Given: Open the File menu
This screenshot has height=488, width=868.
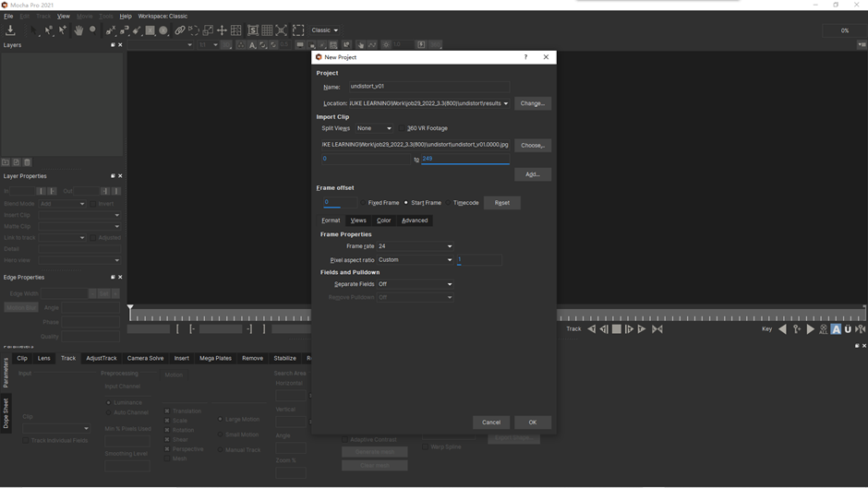Looking at the screenshot, I should pyautogui.click(x=8, y=16).
